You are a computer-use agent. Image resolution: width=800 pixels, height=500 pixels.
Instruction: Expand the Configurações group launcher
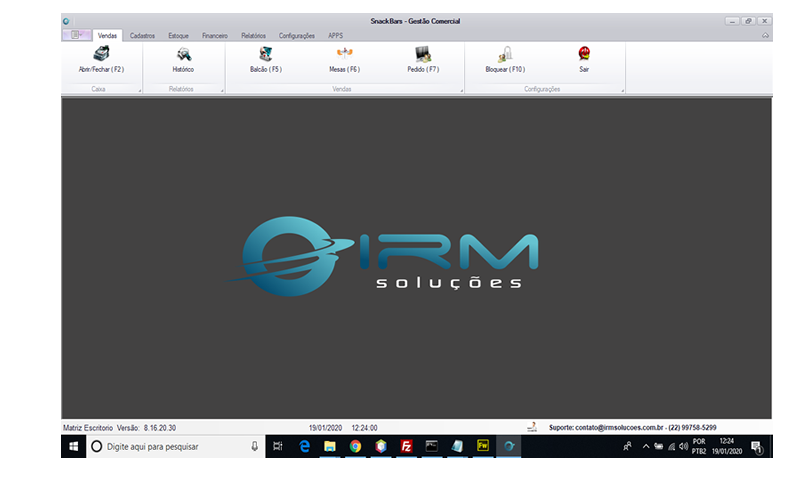pos(622,91)
